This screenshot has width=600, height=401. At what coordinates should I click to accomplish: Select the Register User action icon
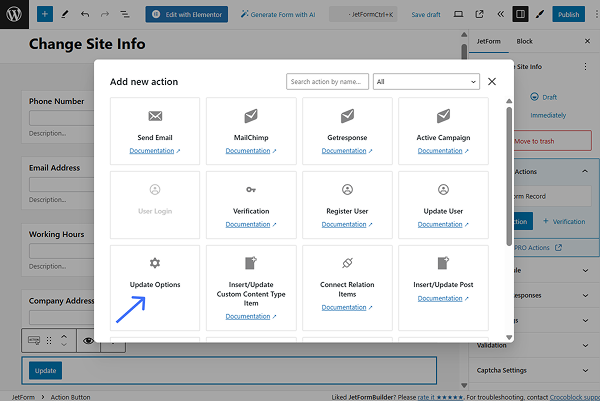(347, 189)
